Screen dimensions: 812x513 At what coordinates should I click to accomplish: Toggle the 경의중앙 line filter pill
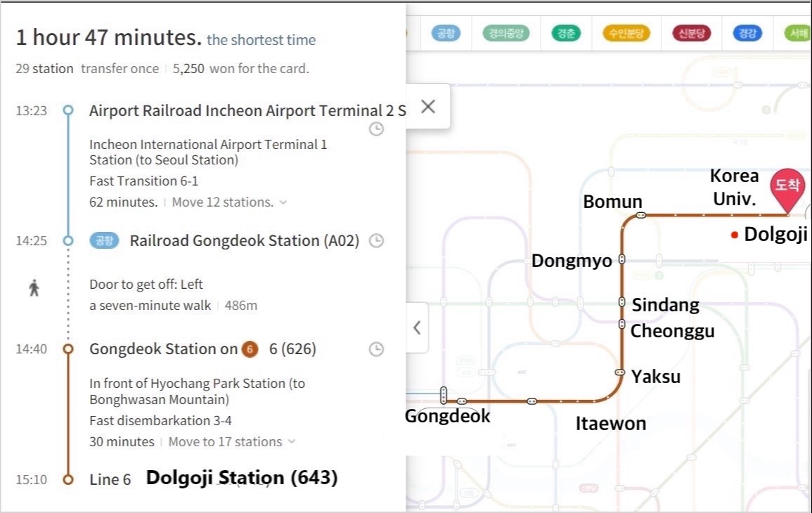pos(505,33)
